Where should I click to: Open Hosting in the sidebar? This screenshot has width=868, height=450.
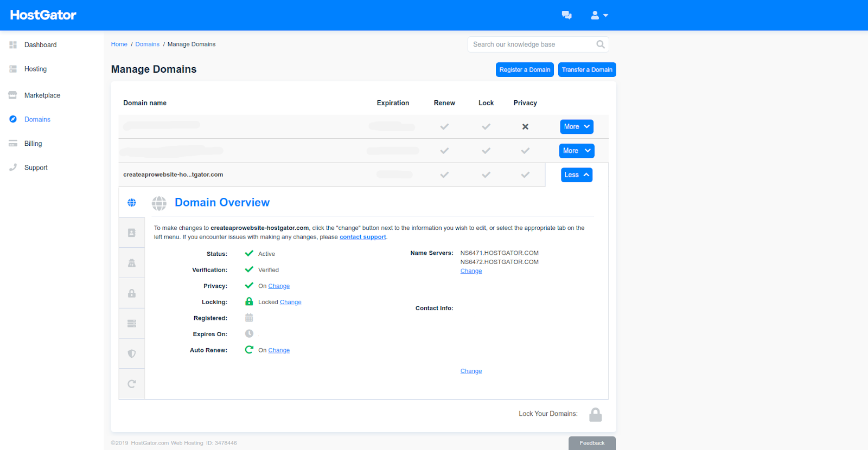coord(35,69)
